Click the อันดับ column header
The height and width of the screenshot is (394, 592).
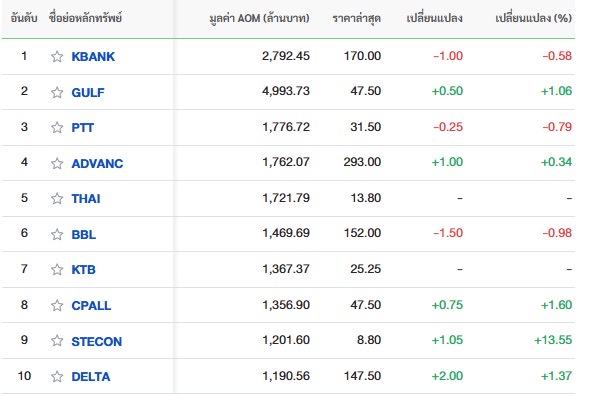click(x=24, y=18)
